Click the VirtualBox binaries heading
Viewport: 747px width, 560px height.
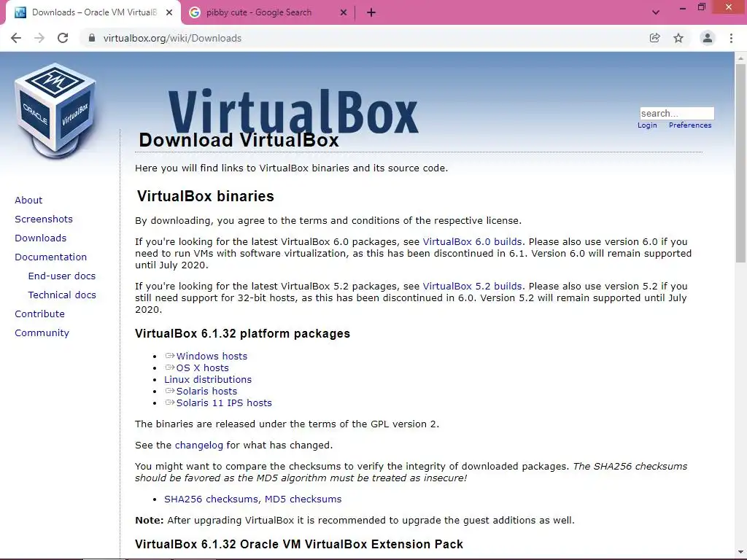[205, 196]
